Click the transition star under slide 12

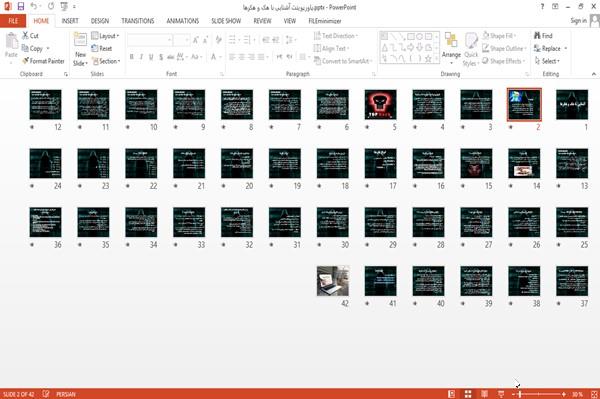tap(32, 127)
